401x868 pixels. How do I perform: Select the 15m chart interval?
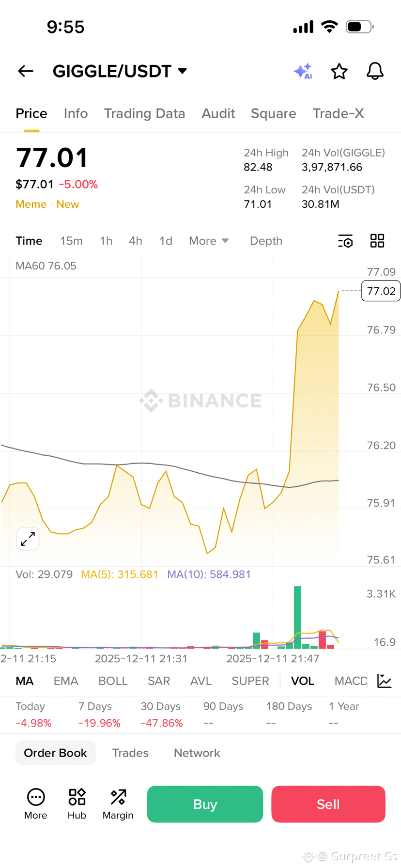[x=71, y=241]
